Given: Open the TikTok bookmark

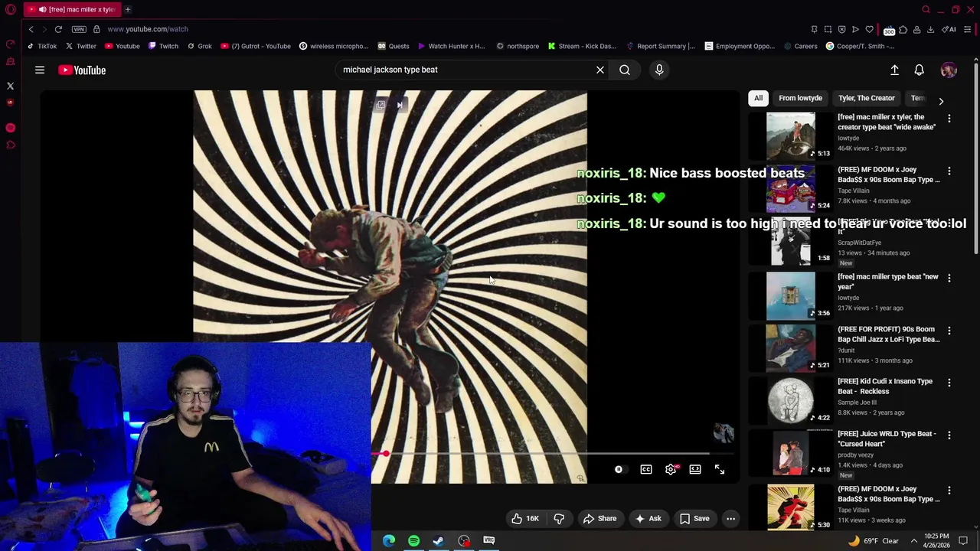Looking at the screenshot, I should pos(41,46).
